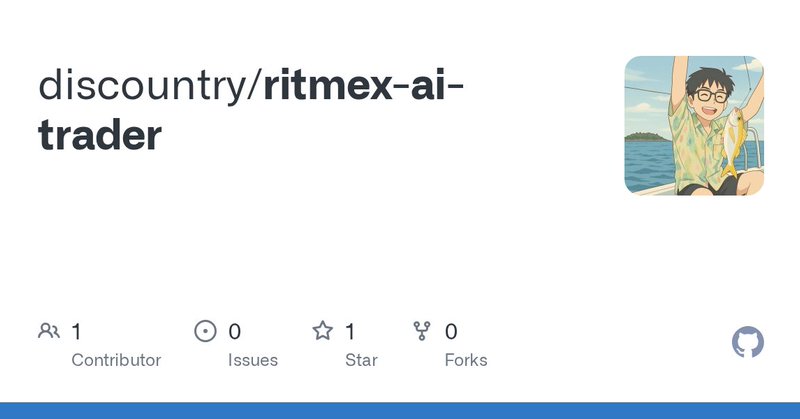Click the "Star" label
Image resolution: width=800 pixels, height=419 pixels.
point(361,360)
